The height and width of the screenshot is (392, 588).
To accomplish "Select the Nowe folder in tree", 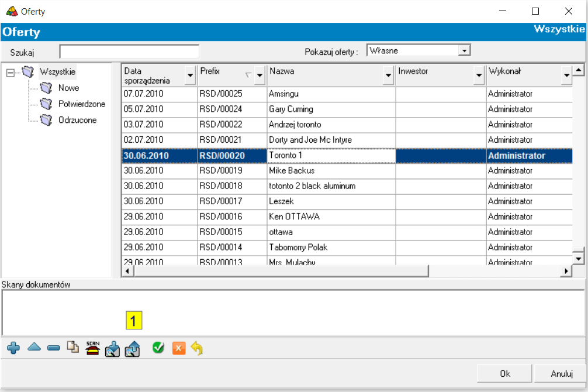I will [x=68, y=88].
